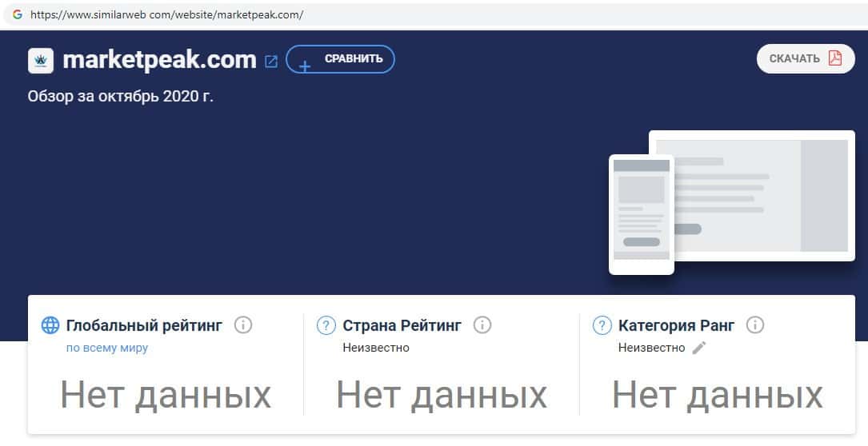
Task: Show info tooltip for Категория Ранг
Action: (755, 325)
